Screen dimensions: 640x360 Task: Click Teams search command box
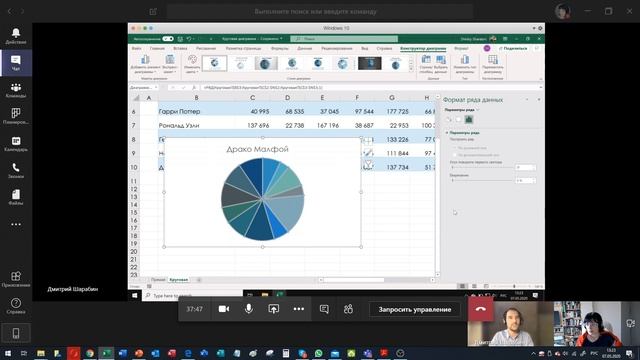point(319,12)
